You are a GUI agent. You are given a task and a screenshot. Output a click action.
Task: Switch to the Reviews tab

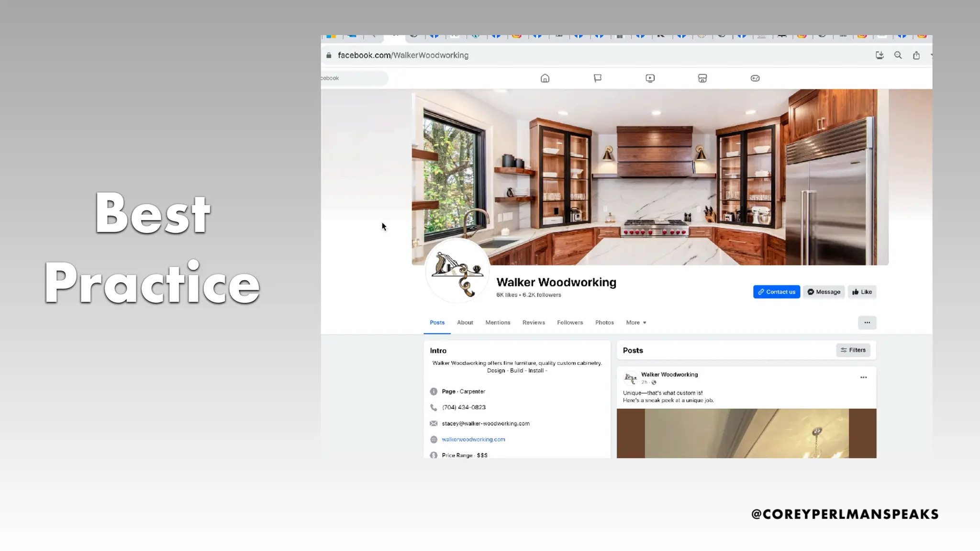tap(534, 322)
